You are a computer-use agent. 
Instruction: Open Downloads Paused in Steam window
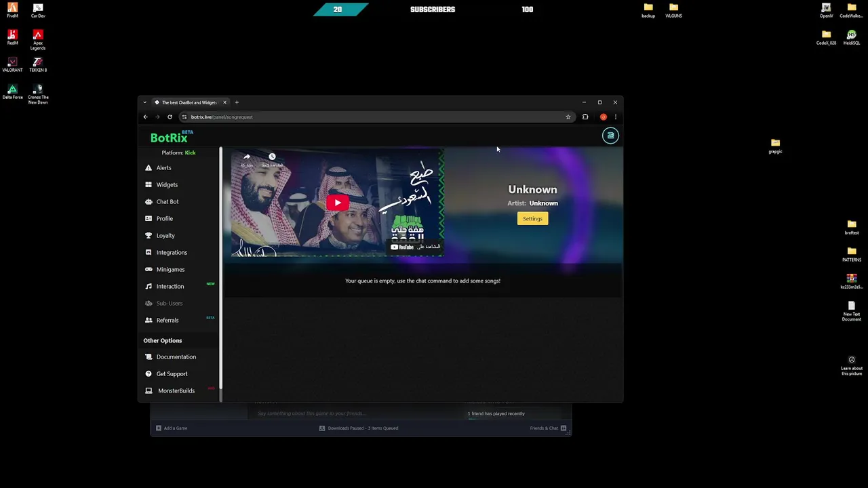pyautogui.click(x=359, y=428)
